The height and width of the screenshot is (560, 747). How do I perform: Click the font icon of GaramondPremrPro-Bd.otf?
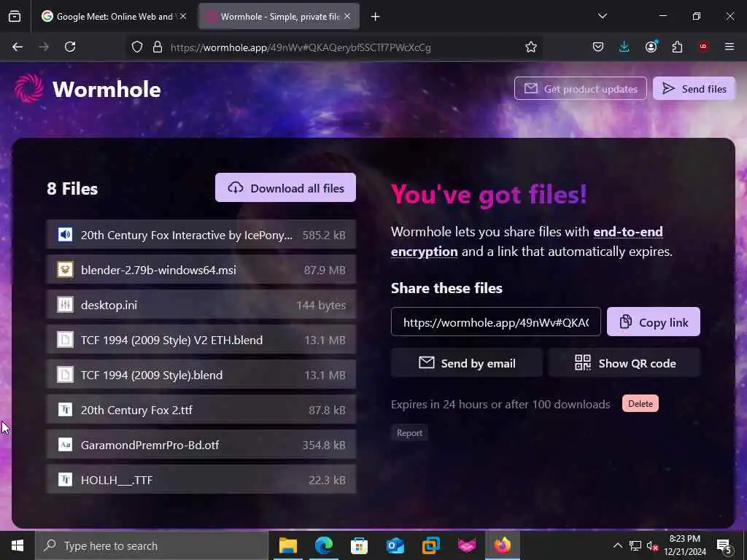(65, 445)
